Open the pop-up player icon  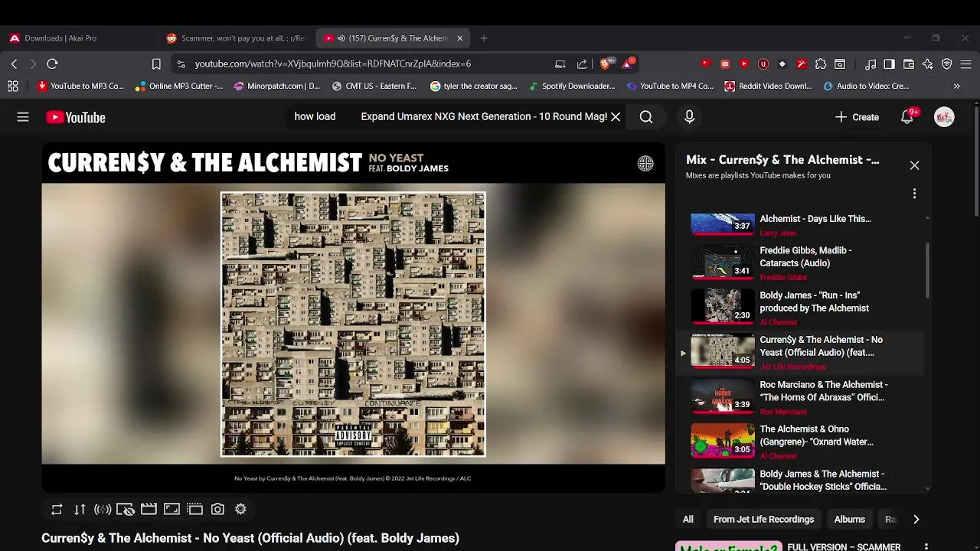pyautogui.click(x=194, y=509)
